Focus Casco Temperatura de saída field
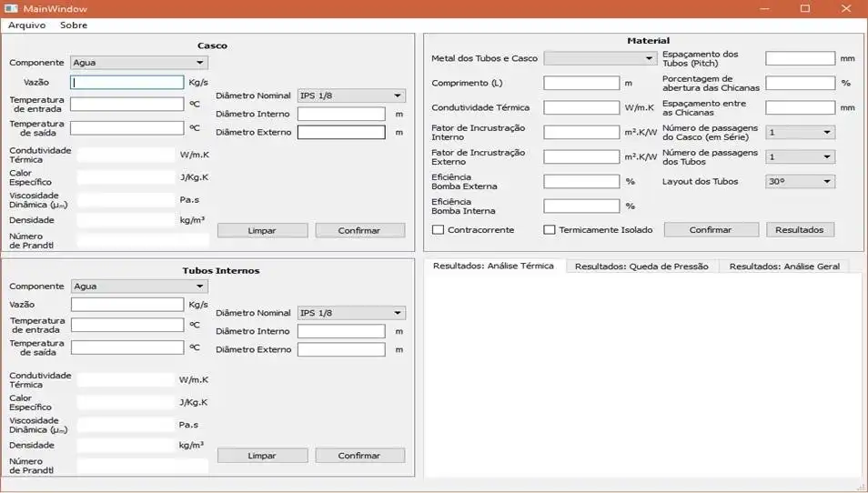 126,128
